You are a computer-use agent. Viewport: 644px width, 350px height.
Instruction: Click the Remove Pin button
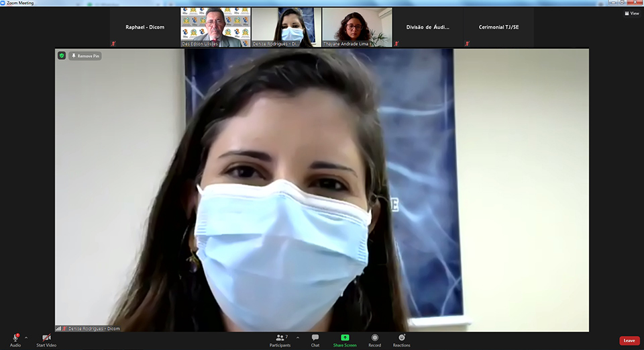point(85,56)
